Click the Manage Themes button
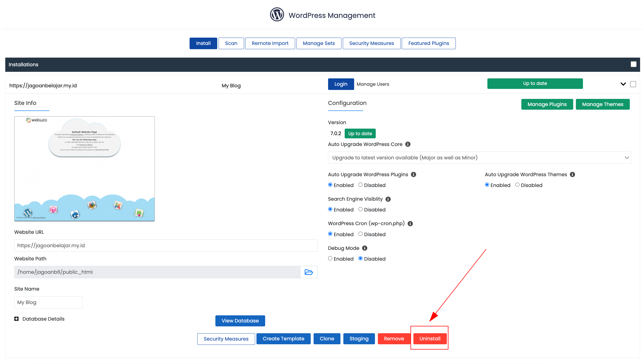 coord(603,104)
